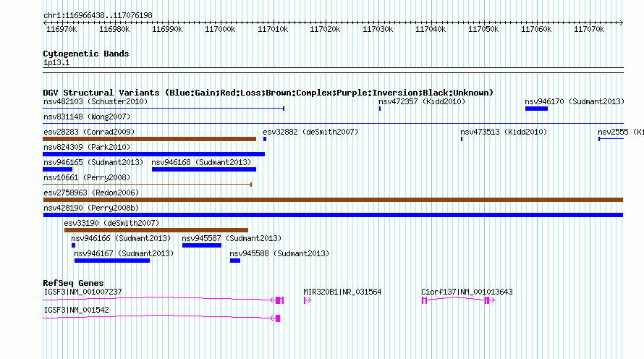Image resolution: width=644 pixels, height=359 pixels.
Task: Select the nsv946167 (Sudmant2013) blue bar
Action: coord(112,261)
